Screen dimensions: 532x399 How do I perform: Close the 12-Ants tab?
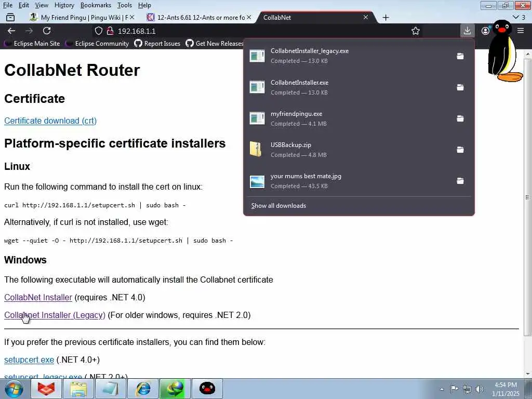click(249, 17)
